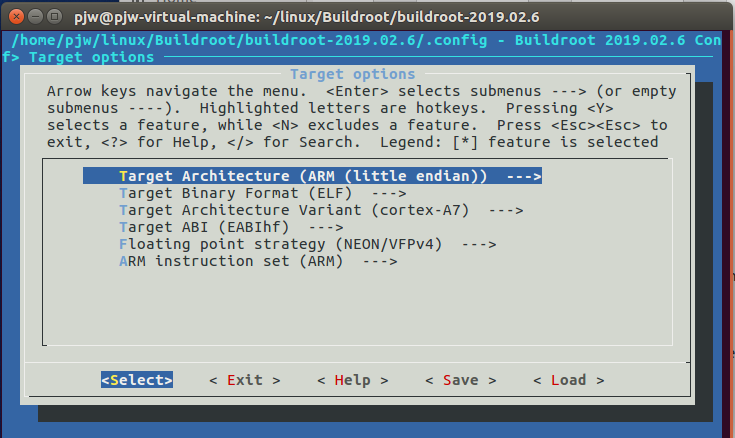
Task: Open Target Architecture (ARM little endian) submenu
Action: [x=312, y=176]
